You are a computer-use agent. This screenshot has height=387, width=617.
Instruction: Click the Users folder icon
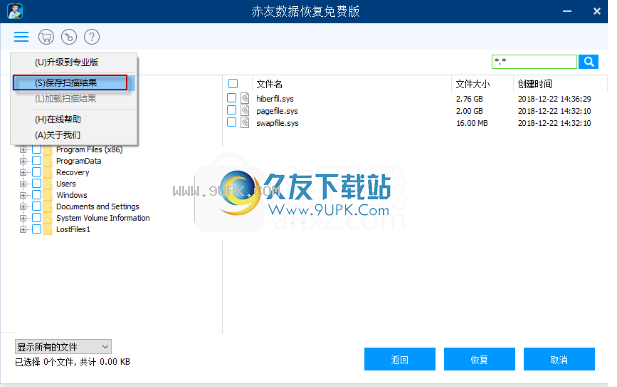[48, 184]
